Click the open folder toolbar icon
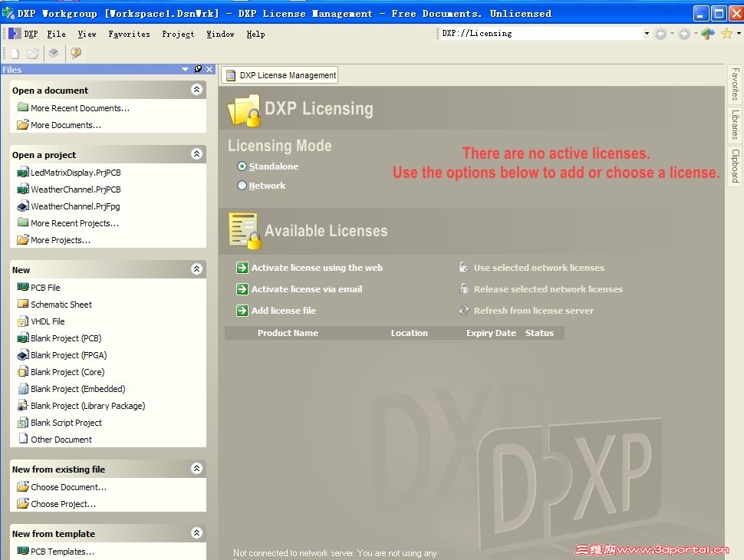Viewport: 744px width, 560px height. (x=33, y=54)
